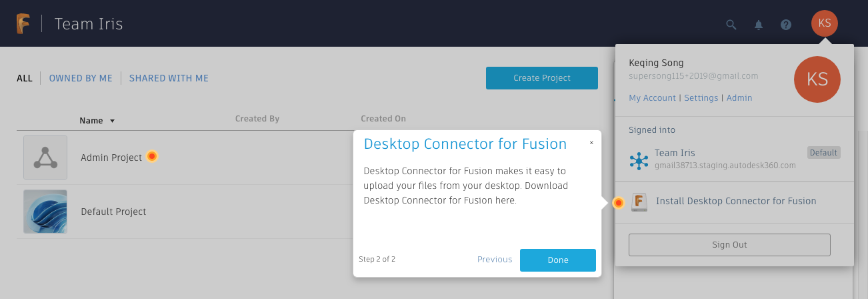Close the Desktop Connector tooltip
The height and width of the screenshot is (299, 868).
591,142
